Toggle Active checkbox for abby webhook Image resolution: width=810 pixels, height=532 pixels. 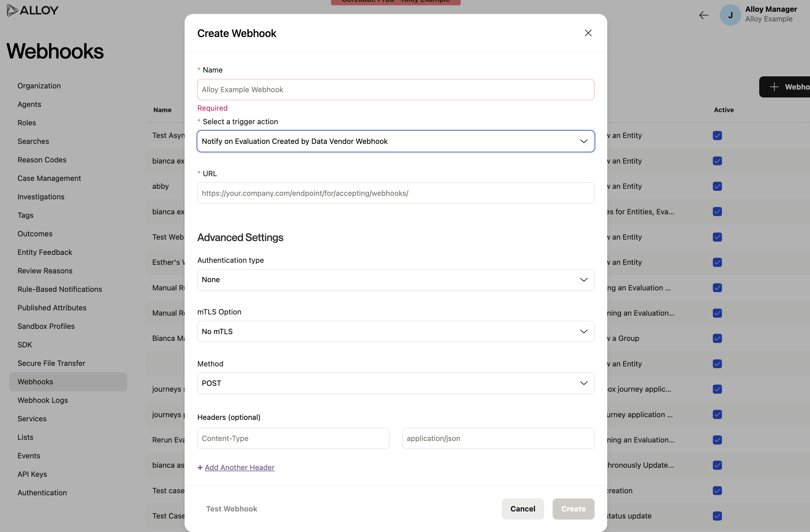click(x=718, y=186)
